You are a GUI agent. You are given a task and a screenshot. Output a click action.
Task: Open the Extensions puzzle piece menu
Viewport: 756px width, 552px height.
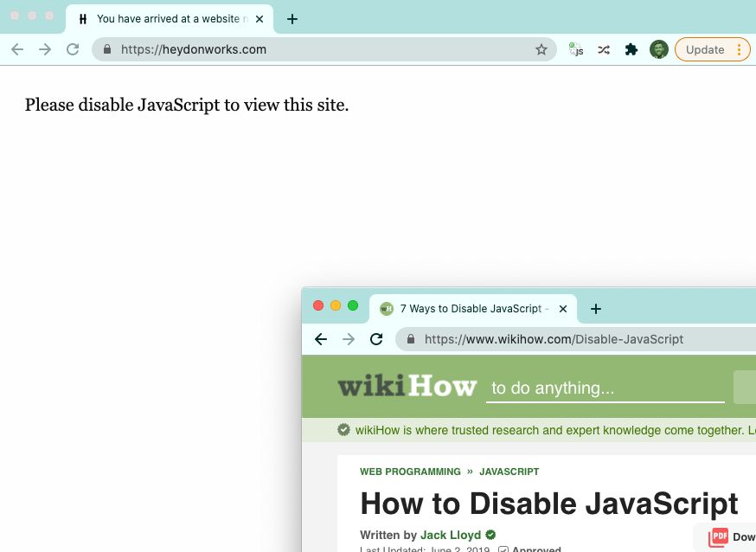coord(631,49)
